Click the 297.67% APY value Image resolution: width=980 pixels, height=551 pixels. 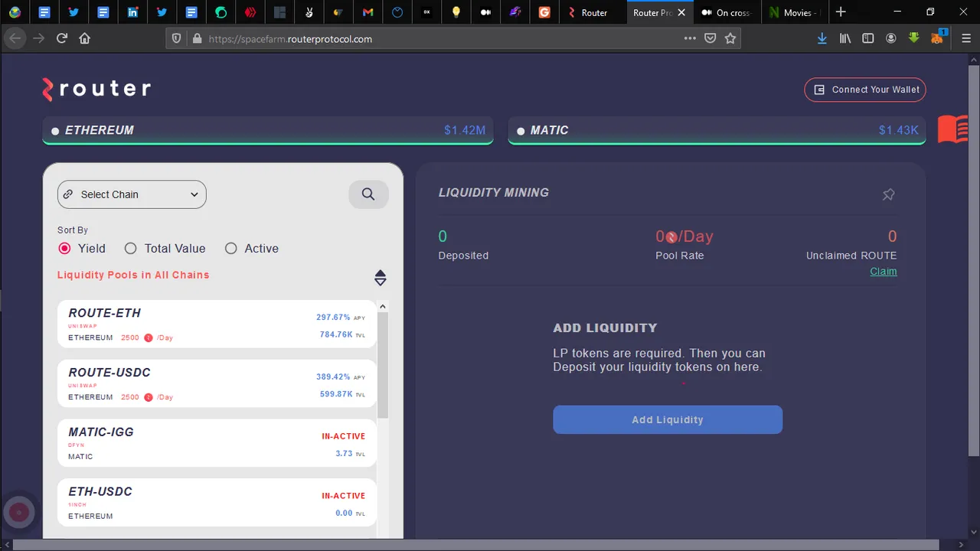(333, 317)
